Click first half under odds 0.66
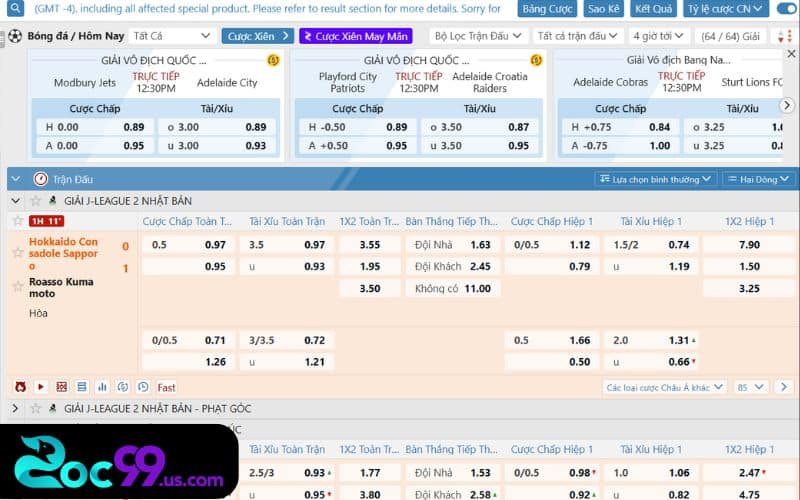 [x=652, y=362]
